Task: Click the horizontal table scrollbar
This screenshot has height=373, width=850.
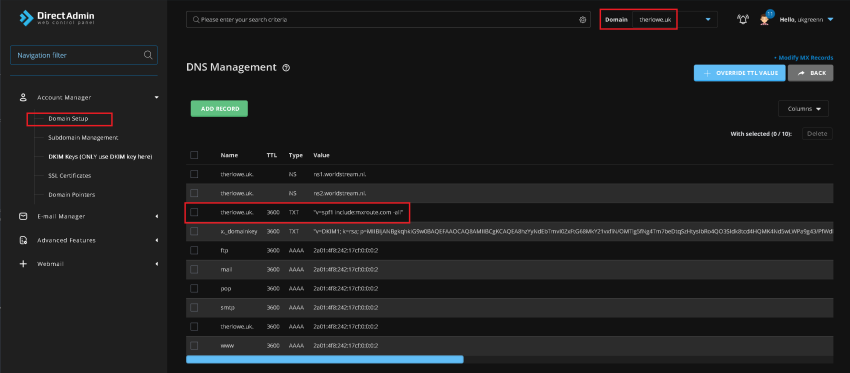Action: [x=325, y=359]
